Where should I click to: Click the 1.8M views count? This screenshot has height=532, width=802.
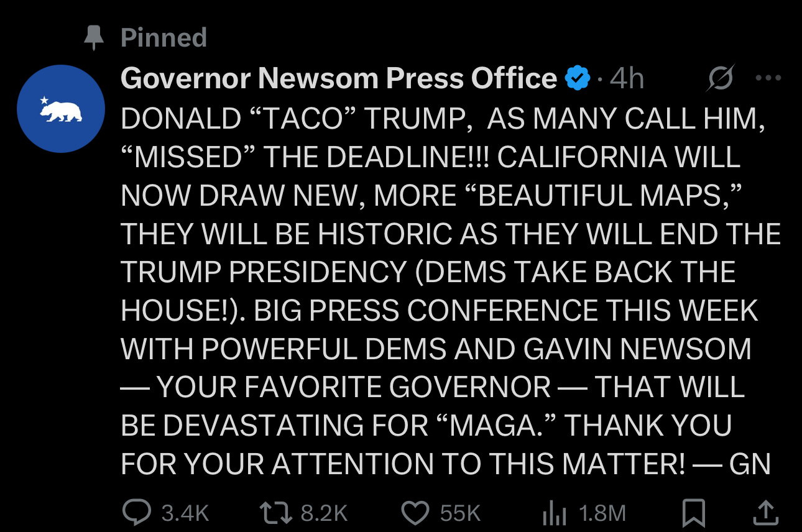coord(602,513)
